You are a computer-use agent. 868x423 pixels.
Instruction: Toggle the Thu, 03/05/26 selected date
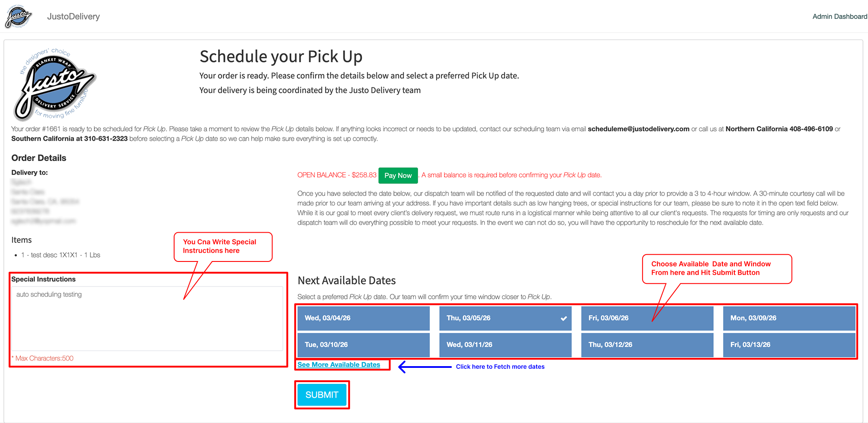click(x=500, y=318)
